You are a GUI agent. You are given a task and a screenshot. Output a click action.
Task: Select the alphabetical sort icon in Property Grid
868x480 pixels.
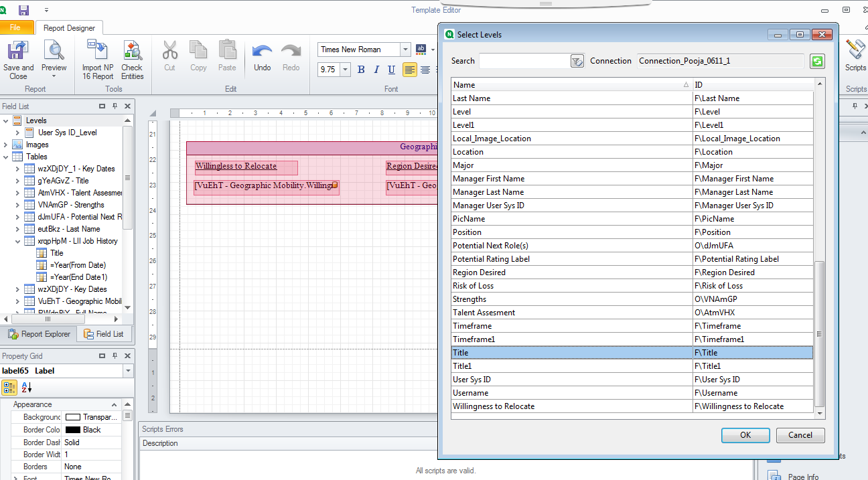click(x=27, y=387)
